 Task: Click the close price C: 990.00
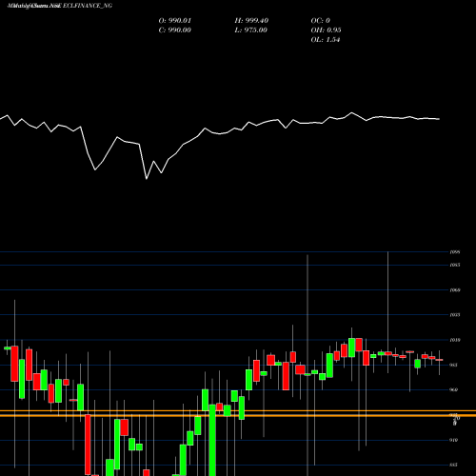175,30
